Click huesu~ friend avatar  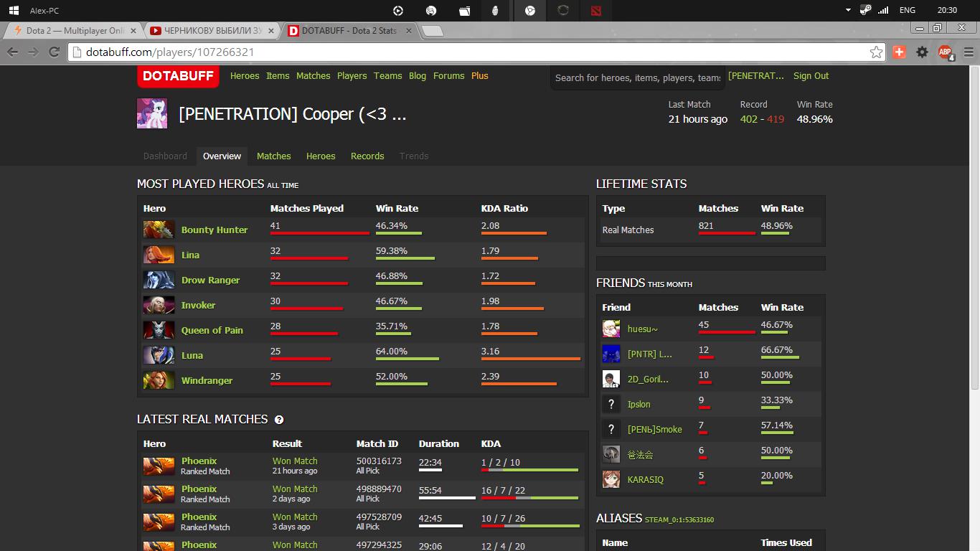[611, 329]
